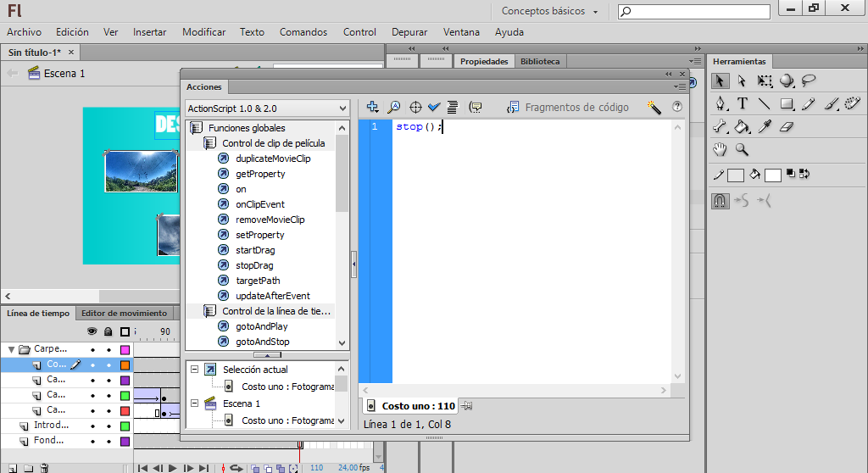Select the Selection arrow tool
The height and width of the screenshot is (473, 868).
pos(720,81)
